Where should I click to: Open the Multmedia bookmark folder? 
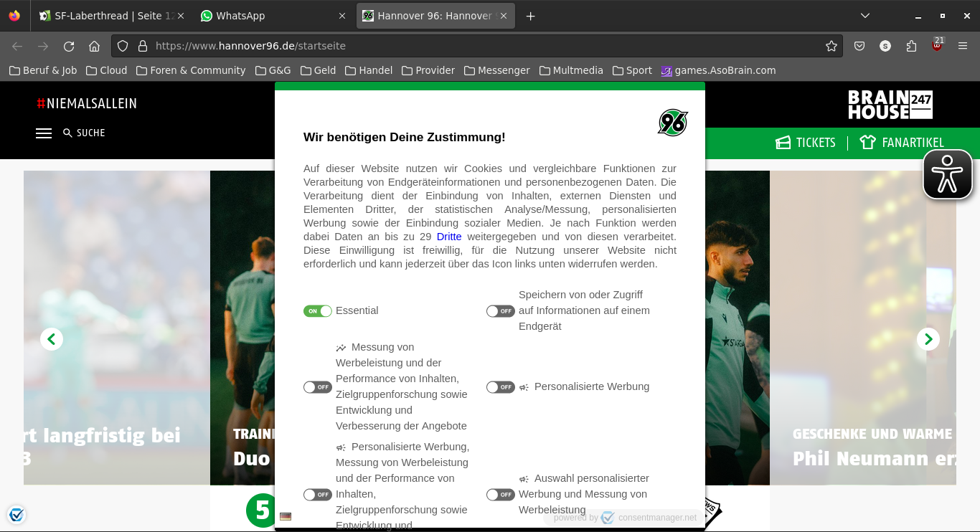point(571,70)
